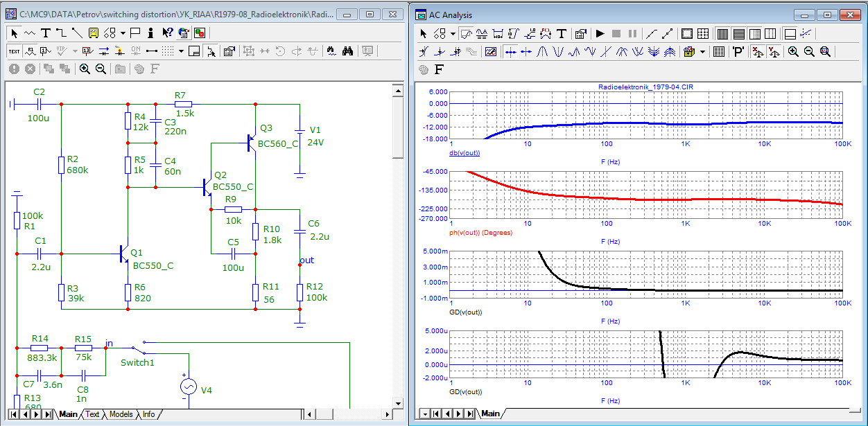
Task: Click the Help mode question-mark pointer
Action: (167, 33)
